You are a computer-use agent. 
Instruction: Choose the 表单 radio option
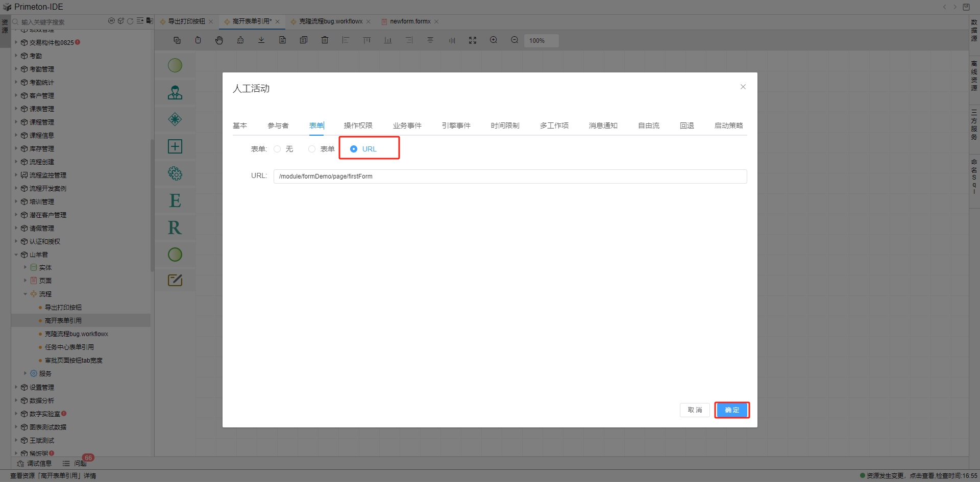(x=312, y=149)
